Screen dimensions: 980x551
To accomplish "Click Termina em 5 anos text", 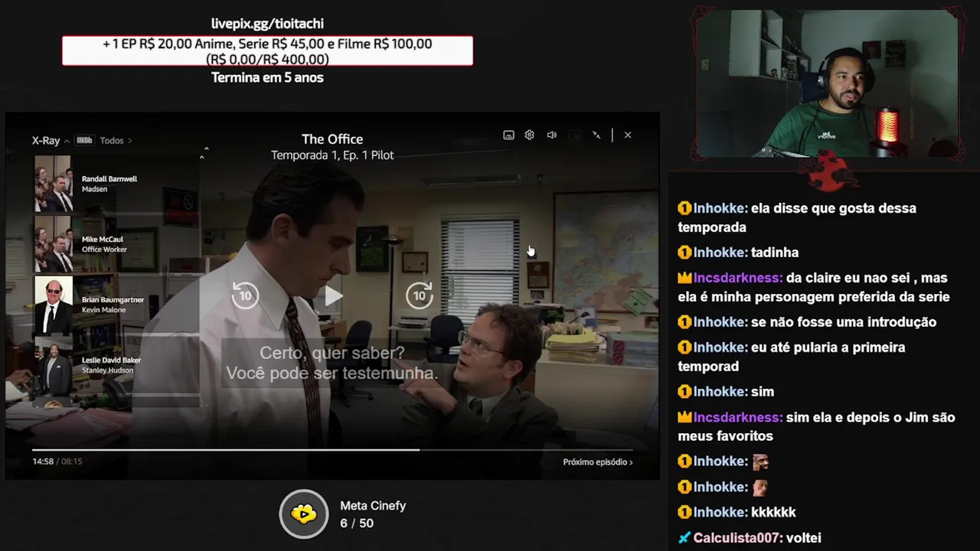I will pos(267,77).
